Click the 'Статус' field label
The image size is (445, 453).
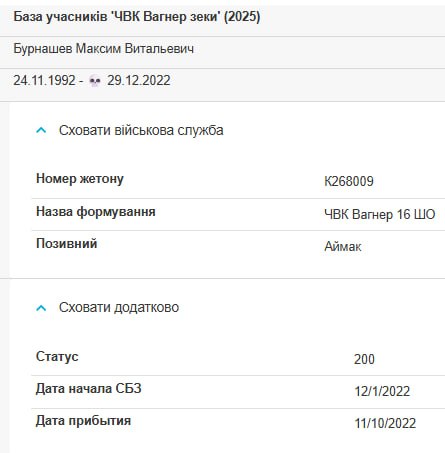(x=57, y=356)
